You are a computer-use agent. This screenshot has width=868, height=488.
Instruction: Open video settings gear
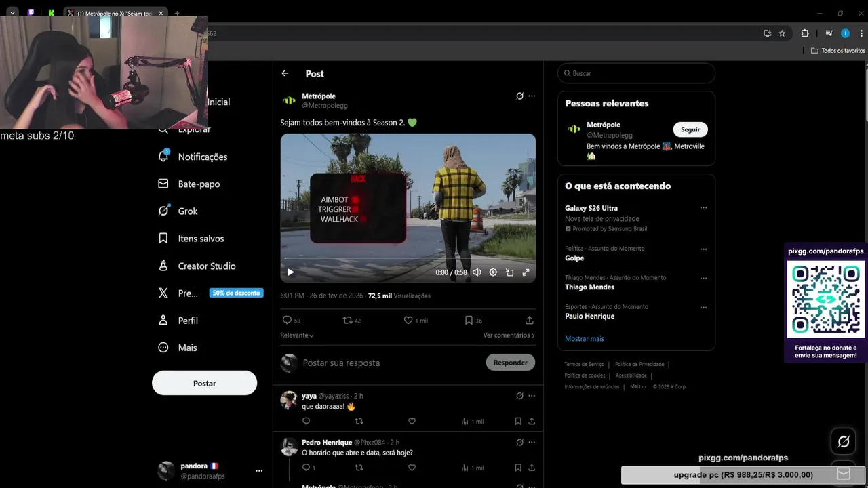[493, 272]
